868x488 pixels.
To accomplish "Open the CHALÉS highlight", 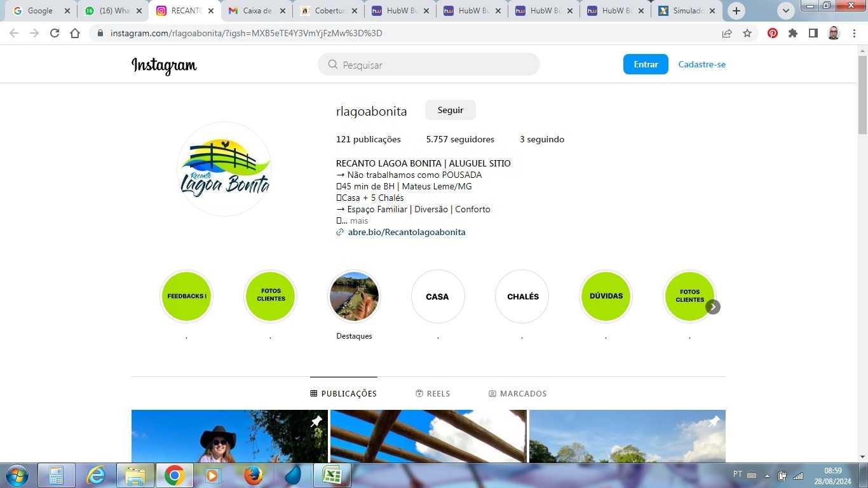I will (522, 296).
